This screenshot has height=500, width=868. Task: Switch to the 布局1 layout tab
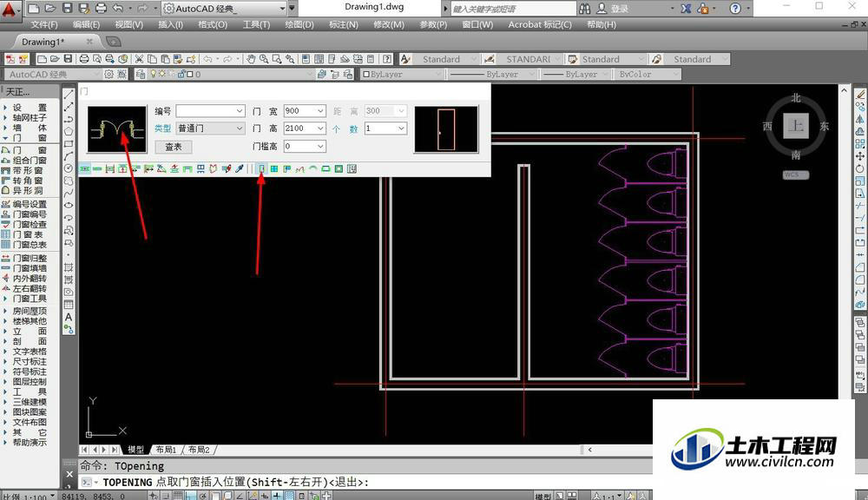(166, 450)
